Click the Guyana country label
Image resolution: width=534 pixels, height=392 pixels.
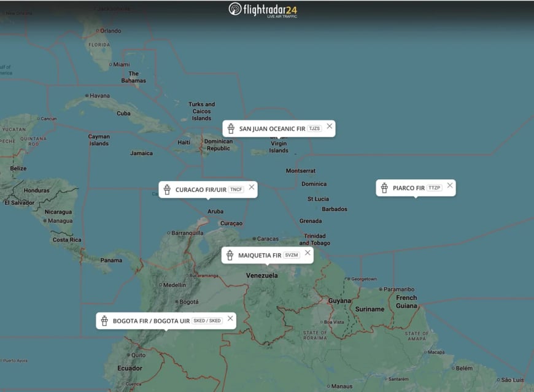tap(339, 301)
